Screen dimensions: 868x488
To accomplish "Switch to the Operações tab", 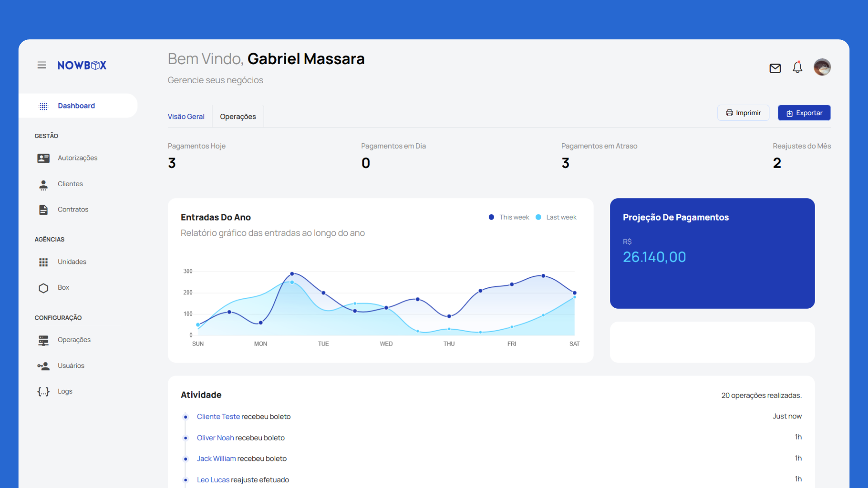I will [x=238, y=117].
